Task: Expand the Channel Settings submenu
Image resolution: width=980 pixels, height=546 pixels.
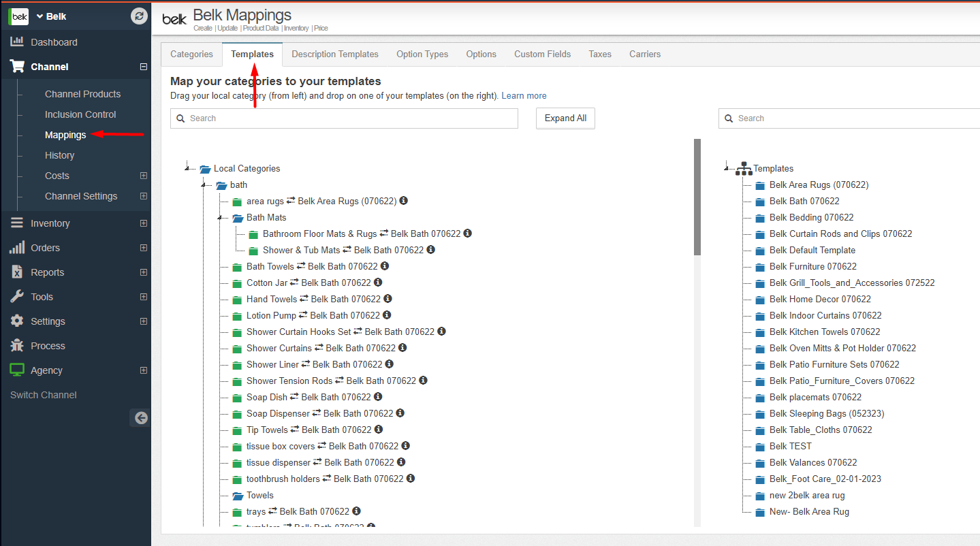Action: click(143, 196)
